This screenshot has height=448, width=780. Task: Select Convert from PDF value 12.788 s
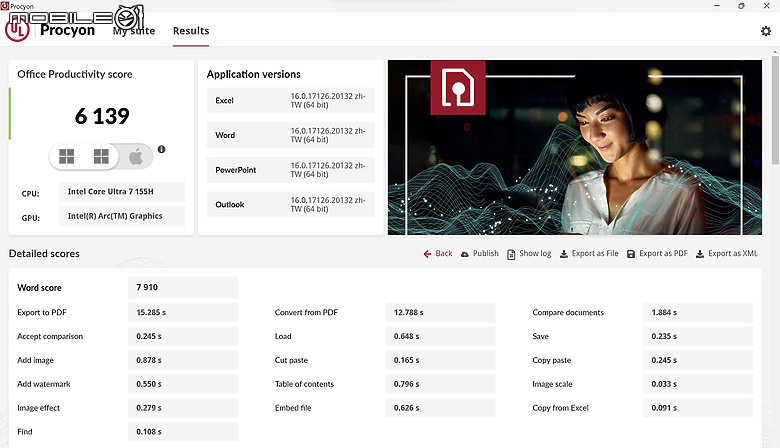(441, 312)
